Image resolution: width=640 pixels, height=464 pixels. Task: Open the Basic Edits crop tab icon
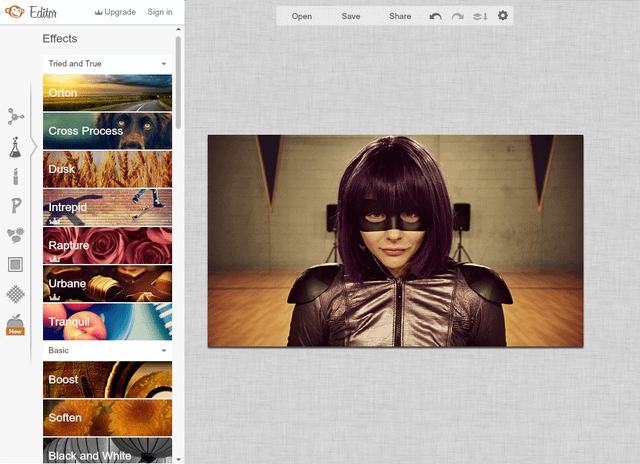click(16, 117)
